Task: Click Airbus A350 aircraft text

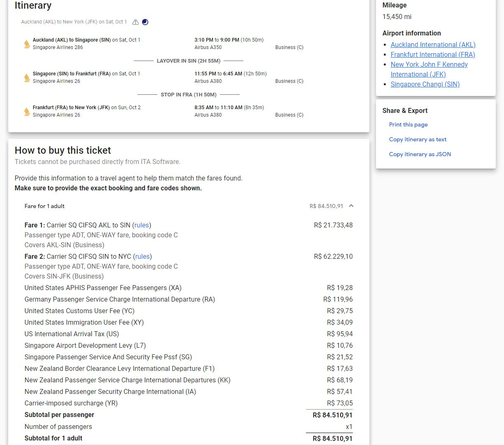Action: pos(208,47)
